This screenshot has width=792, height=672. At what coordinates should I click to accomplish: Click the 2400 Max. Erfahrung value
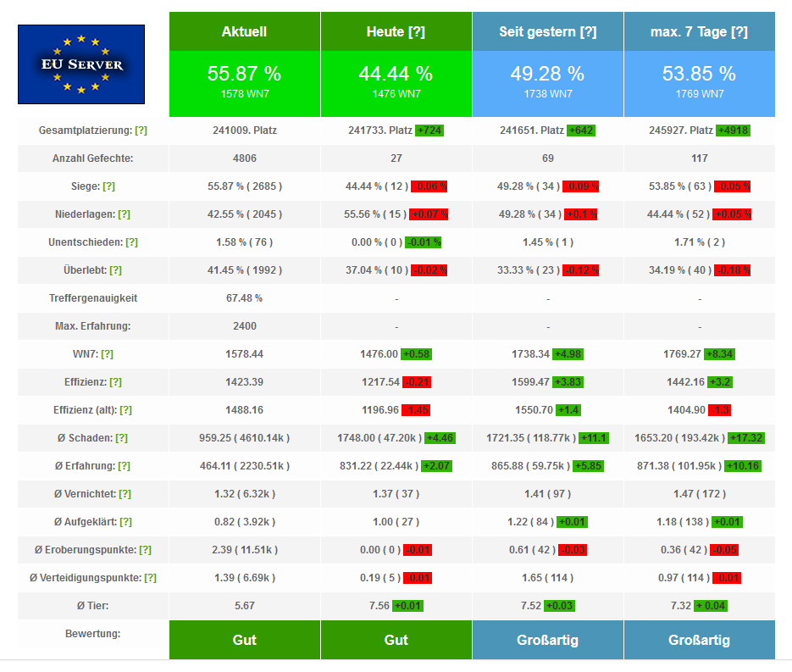[x=245, y=326]
